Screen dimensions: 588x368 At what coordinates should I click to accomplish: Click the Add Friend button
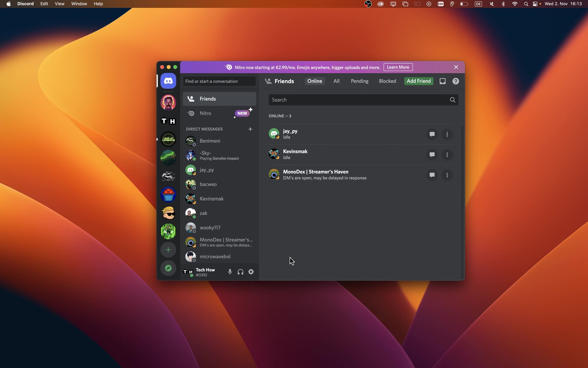tap(419, 81)
